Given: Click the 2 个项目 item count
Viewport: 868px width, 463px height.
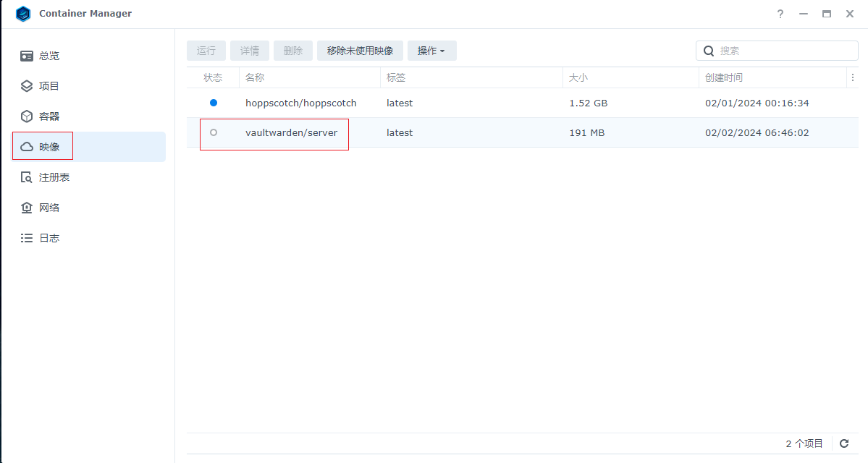Looking at the screenshot, I should tap(804, 443).
